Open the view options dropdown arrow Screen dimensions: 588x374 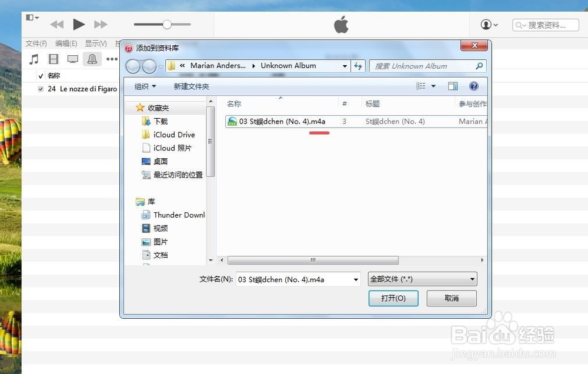pos(433,86)
